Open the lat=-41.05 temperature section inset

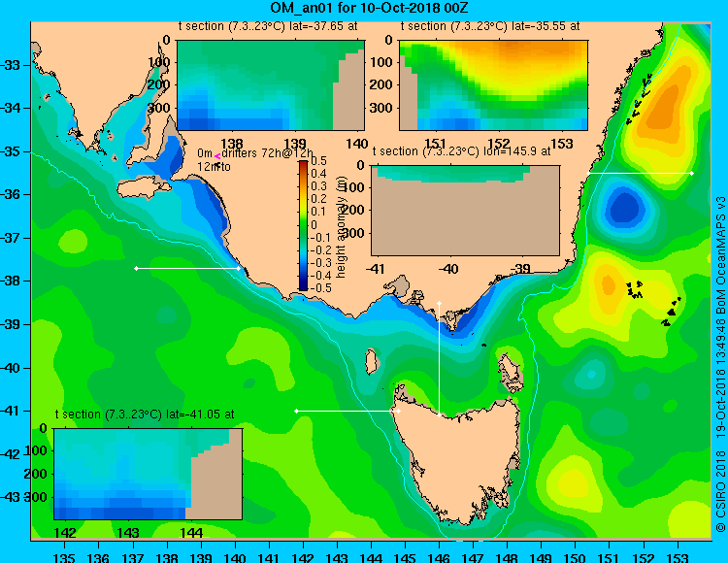coord(149,474)
